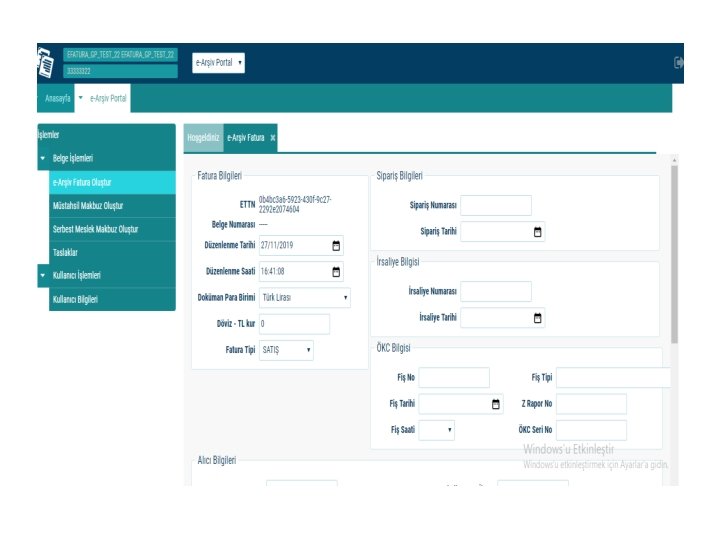The height and width of the screenshot is (540, 720).
Task: Open Müstahsil Makbuz Oluştur
Action: click(x=112, y=206)
